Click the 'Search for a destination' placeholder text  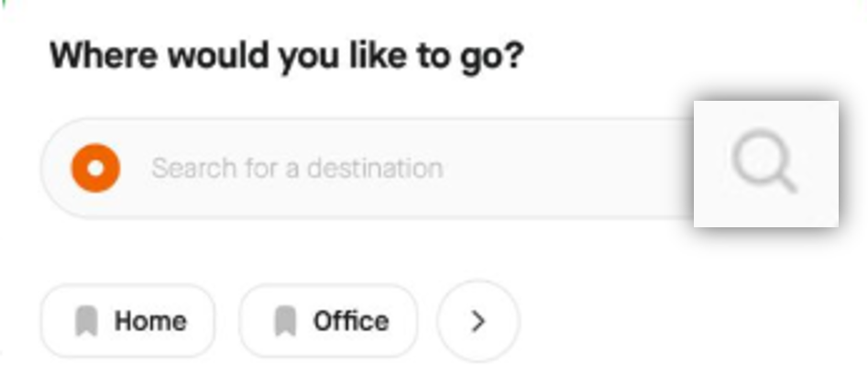tap(297, 169)
